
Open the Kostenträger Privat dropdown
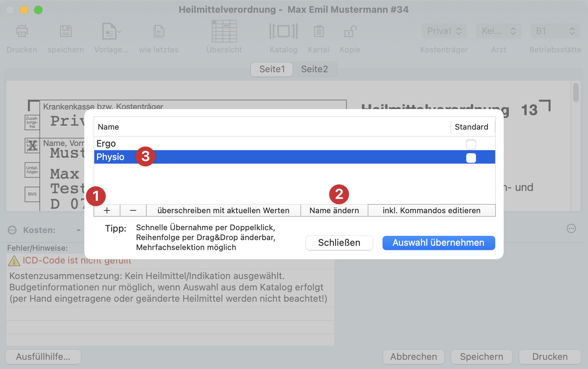pyautogui.click(x=444, y=31)
